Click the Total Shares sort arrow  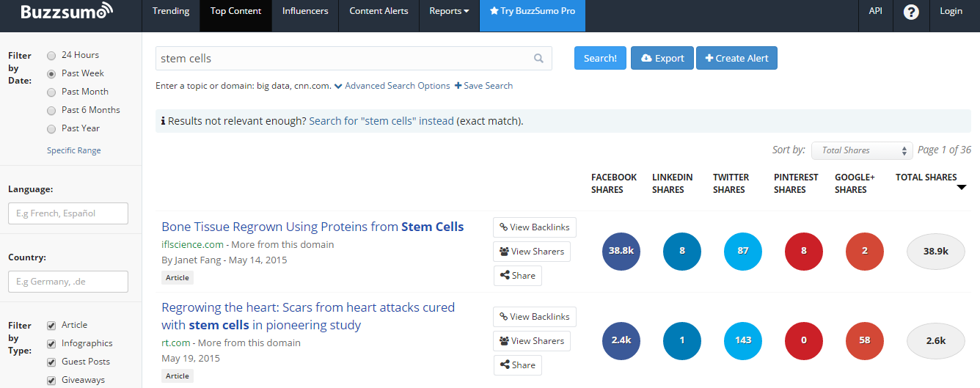point(961,188)
